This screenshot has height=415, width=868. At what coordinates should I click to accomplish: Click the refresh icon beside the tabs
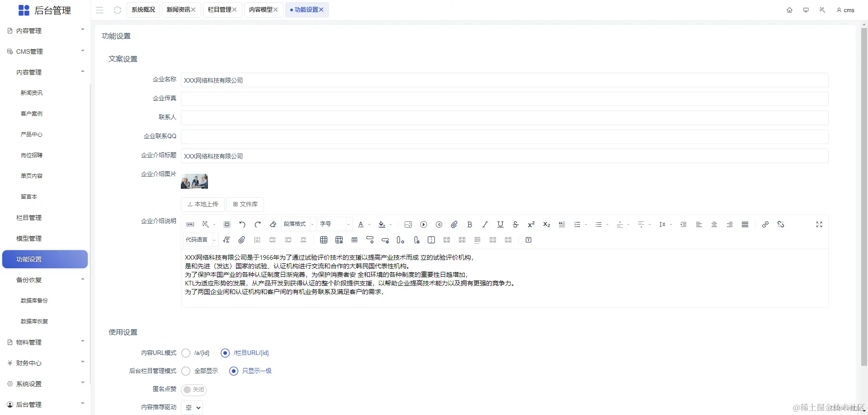[118, 10]
